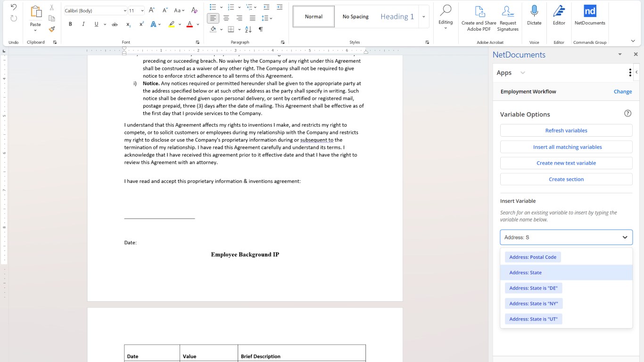Open Create and Share Adobe PDF
The width and height of the screenshot is (644, 362).
479,18
